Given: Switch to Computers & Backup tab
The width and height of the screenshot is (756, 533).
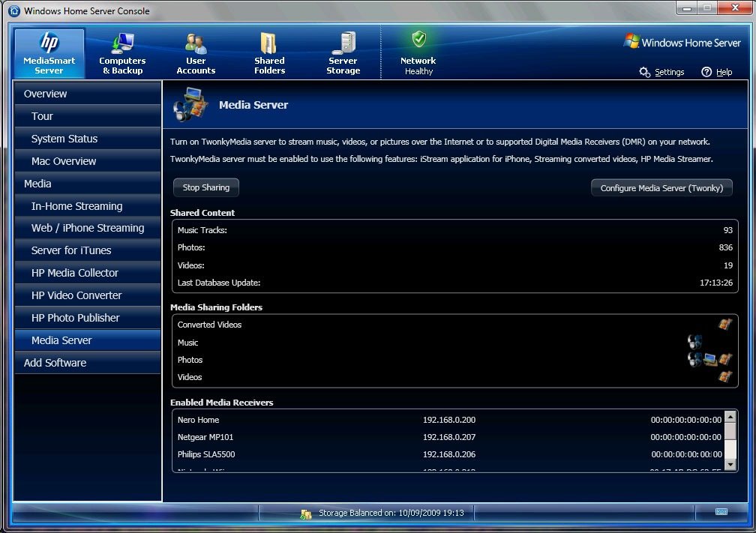Looking at the screenshot, I should [x=122, y=53].
